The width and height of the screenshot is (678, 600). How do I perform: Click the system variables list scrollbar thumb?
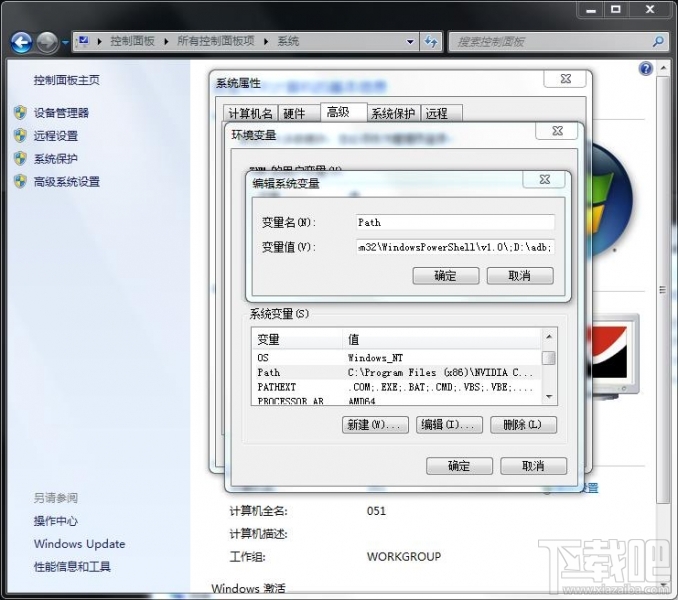pos(549,358)
